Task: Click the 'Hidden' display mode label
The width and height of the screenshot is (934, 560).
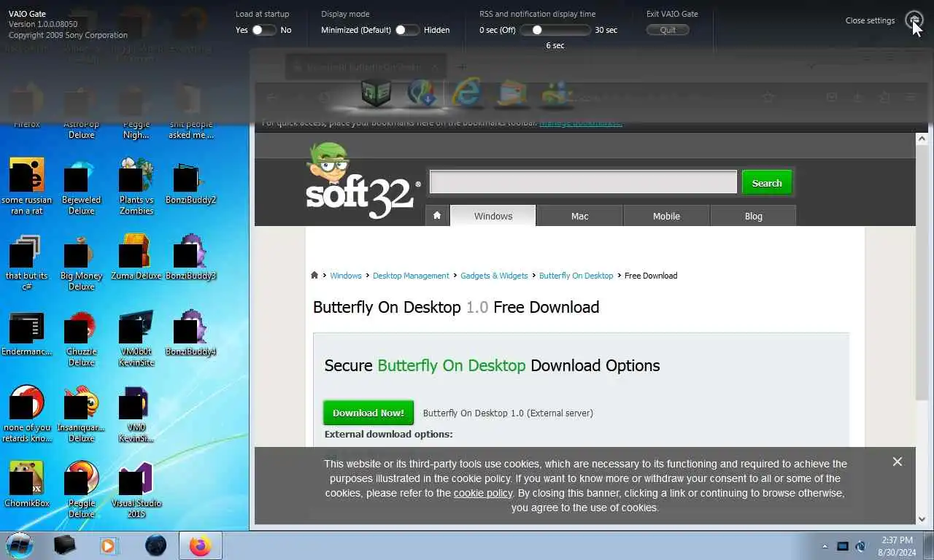Action: pyautogui.click(x=436, y=30)
